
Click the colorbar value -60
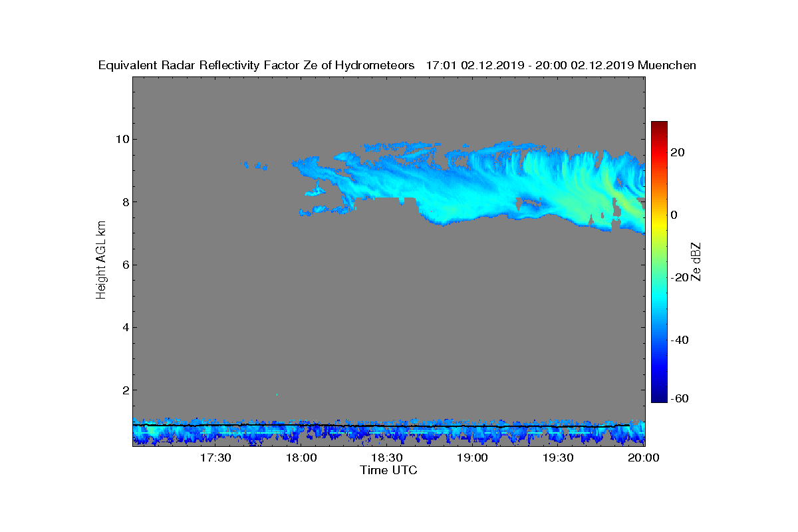point(678,398)
